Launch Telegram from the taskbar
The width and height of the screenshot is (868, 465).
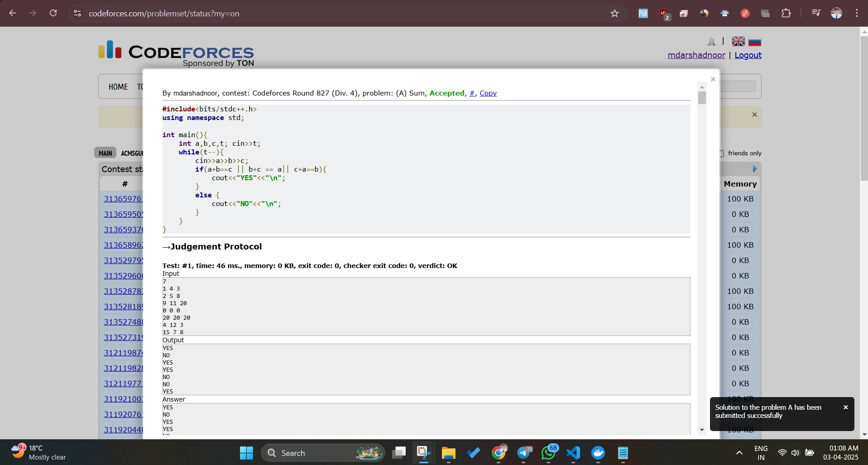[523, 453]
